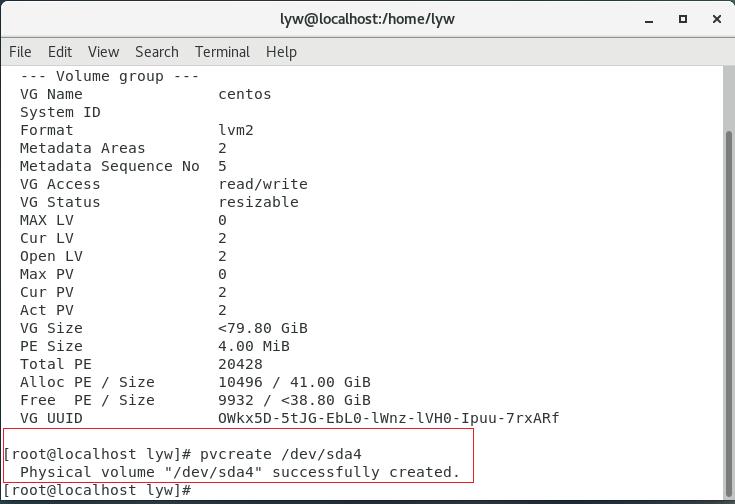Open the Search menu
Screen dimensions: 735x504
click(x=157, y=52)
